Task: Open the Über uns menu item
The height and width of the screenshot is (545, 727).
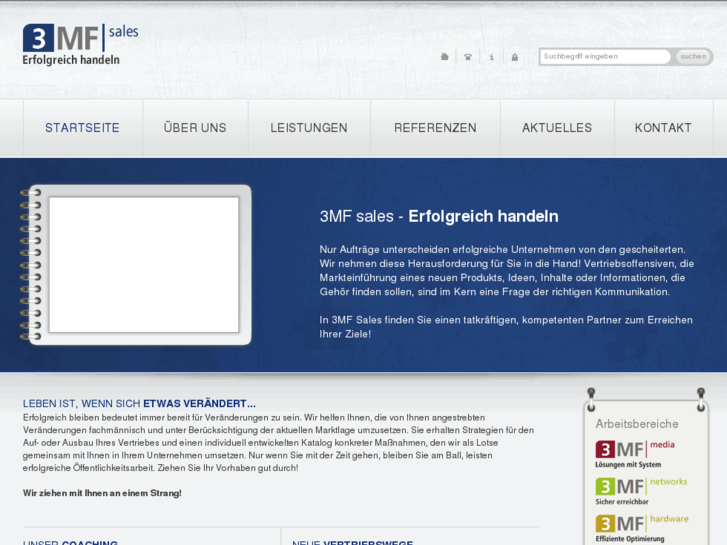Action: (195, 128)
